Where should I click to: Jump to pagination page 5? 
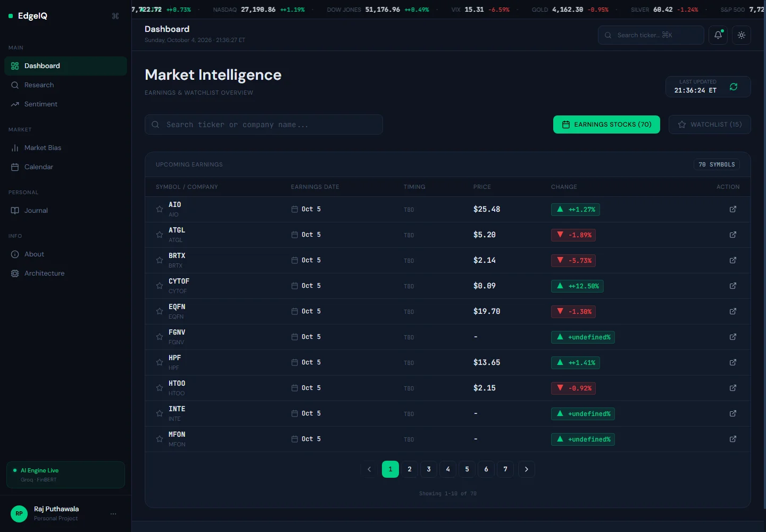[x=467, y=469]
